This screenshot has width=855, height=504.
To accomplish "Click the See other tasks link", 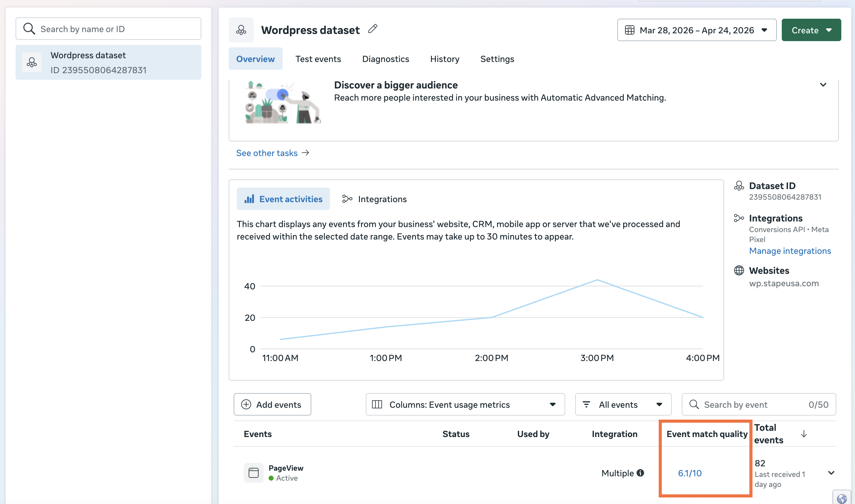I will pos(267,153).
